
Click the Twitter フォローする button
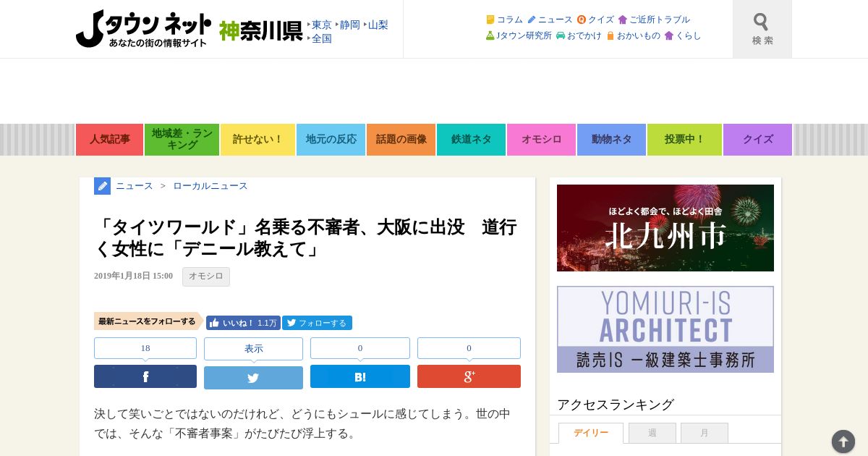(317, 323)
